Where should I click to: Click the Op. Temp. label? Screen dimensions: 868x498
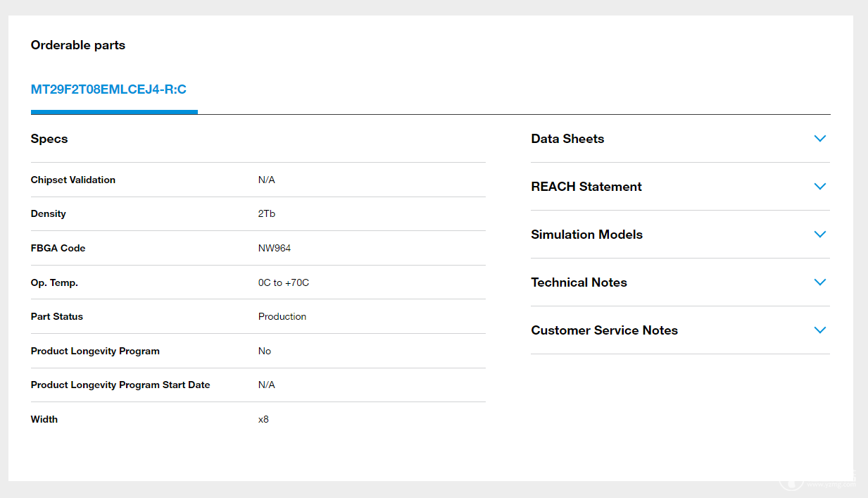[x=54, y=282]
